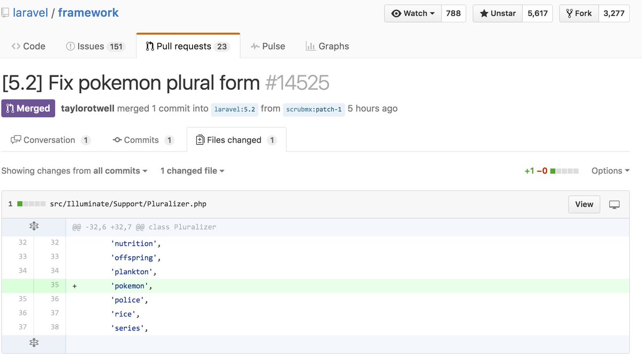Image resolution: width=642 pixels, height=364 pixels.
Task: Click the Fork button
Action: click(579, 13)
